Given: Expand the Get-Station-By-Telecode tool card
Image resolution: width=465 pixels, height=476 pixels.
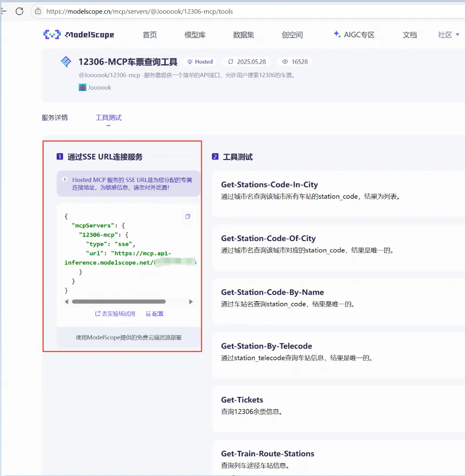Looking at the screenshot, I should pyautogui.click(x=338, y=355).
